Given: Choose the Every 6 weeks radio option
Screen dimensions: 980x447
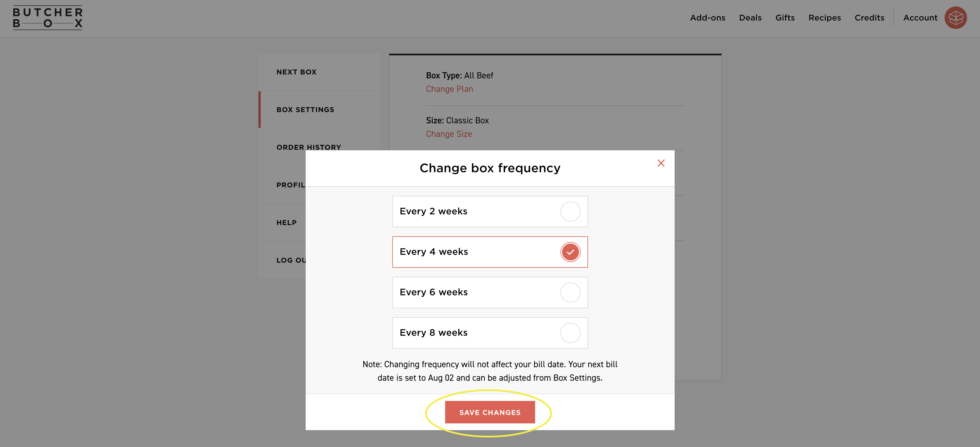Looking at the screenshot, I should click(x=570, y=292).
